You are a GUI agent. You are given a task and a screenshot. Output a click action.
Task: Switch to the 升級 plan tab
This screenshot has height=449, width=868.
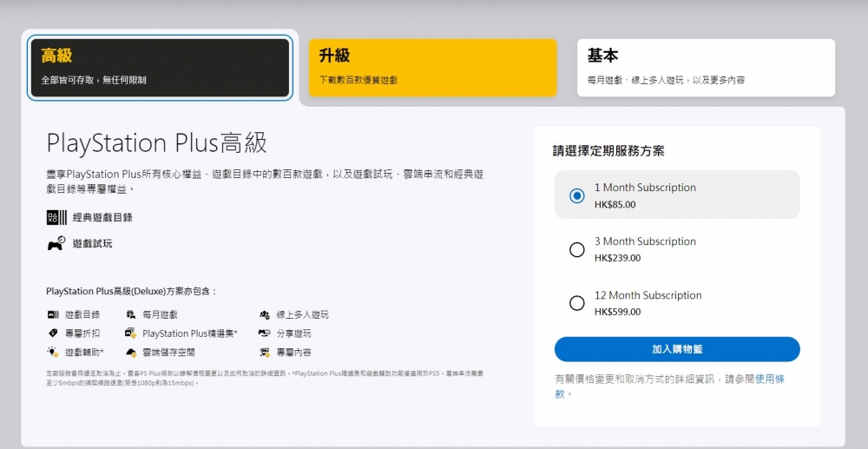tap(432, 68)
